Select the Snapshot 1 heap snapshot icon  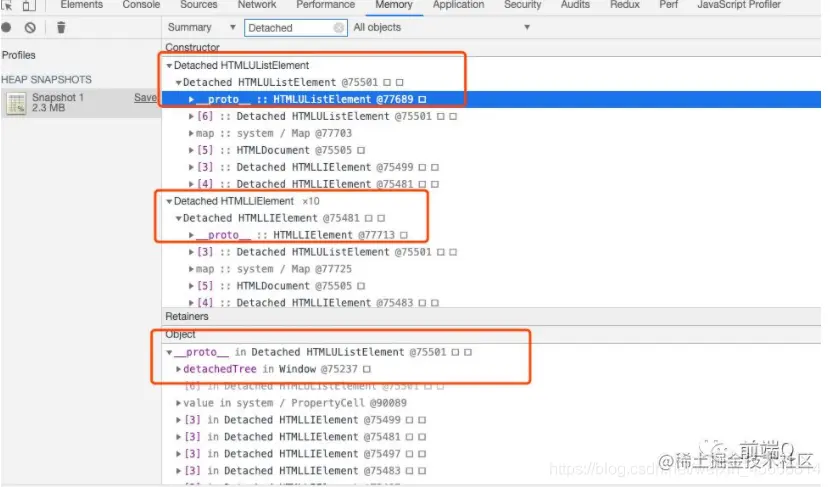pyautogui.click(x=16, y=103)
